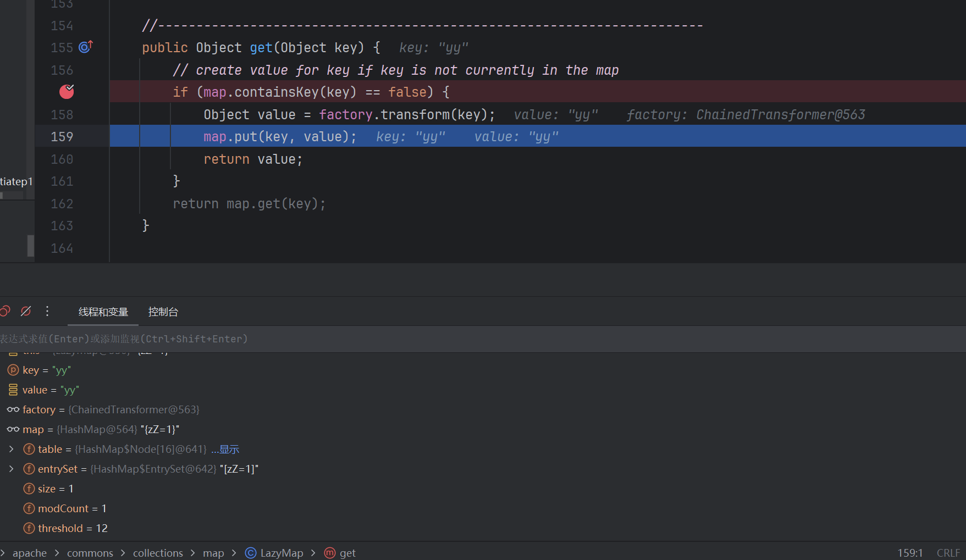Expand the table field tree node

point(11,450)
